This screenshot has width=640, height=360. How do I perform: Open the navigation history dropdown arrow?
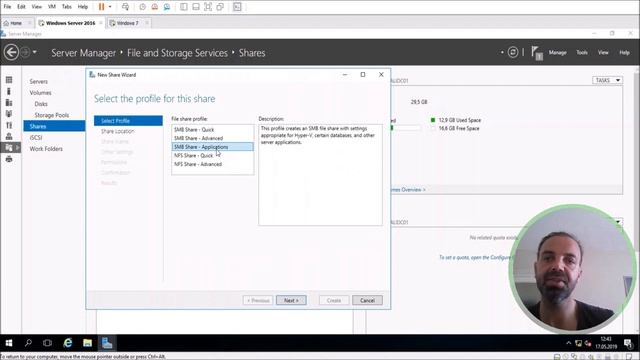click(x=34, y=52)
